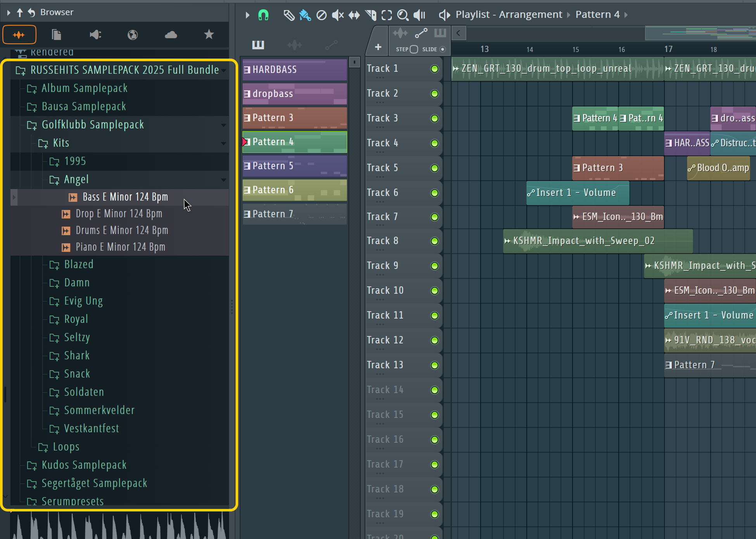Select the Mute tool
Viewport: 756px width, 539px height.
pyautogui.click(x=337, y=15)
